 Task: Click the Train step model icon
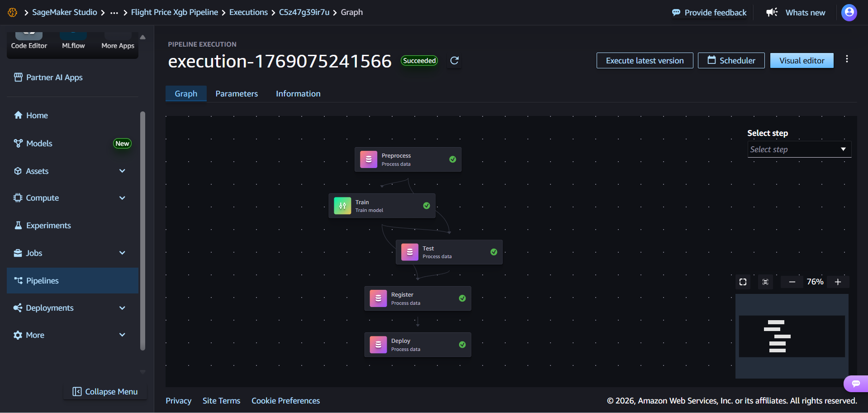pyautogui.click(x=342, y=206)
